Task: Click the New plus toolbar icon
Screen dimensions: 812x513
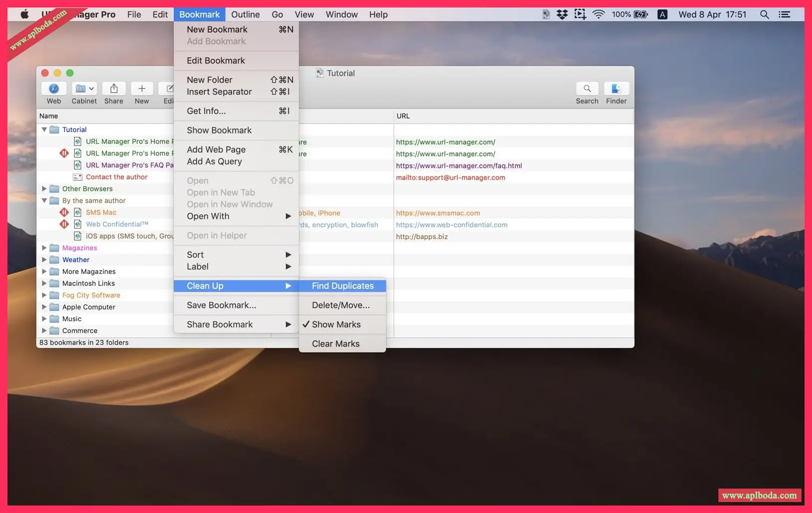Action: click(x=142, y=89)
